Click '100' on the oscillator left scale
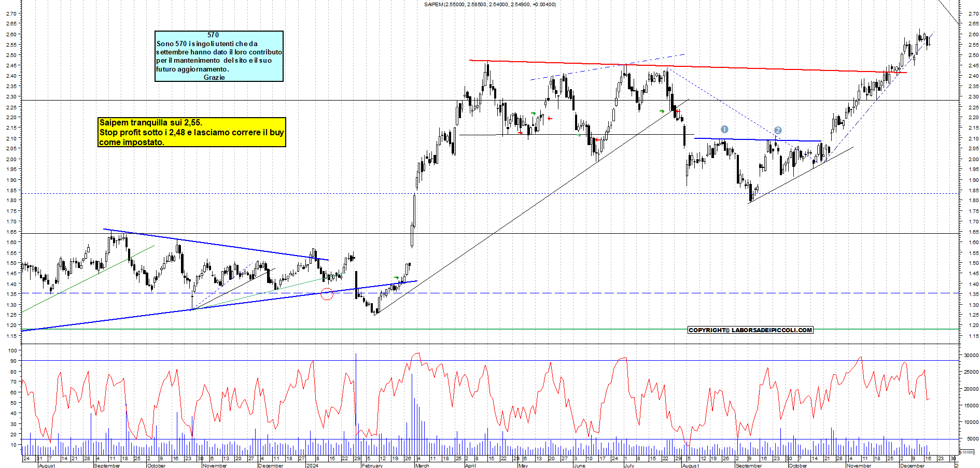The height and width of the screenshot is (468, 980). [x=13, y=351]
